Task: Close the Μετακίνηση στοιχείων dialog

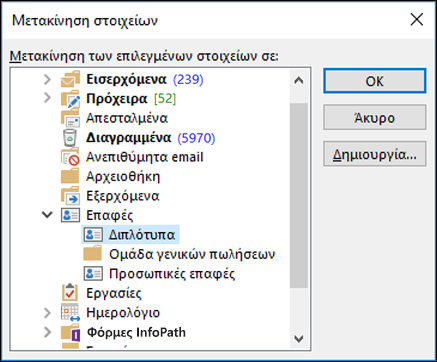Action: point(417,20)
